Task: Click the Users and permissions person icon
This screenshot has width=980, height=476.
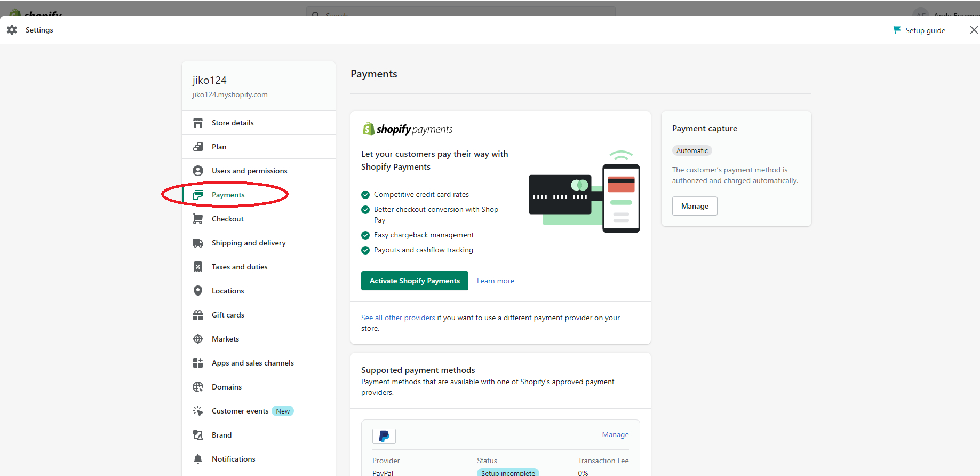Action: (198, 171)
